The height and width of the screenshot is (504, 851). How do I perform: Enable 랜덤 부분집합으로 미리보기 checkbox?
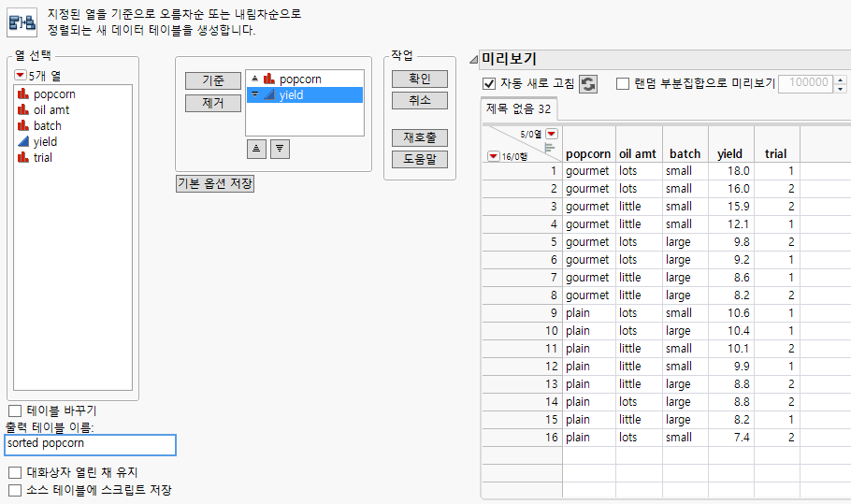point(623,83)
